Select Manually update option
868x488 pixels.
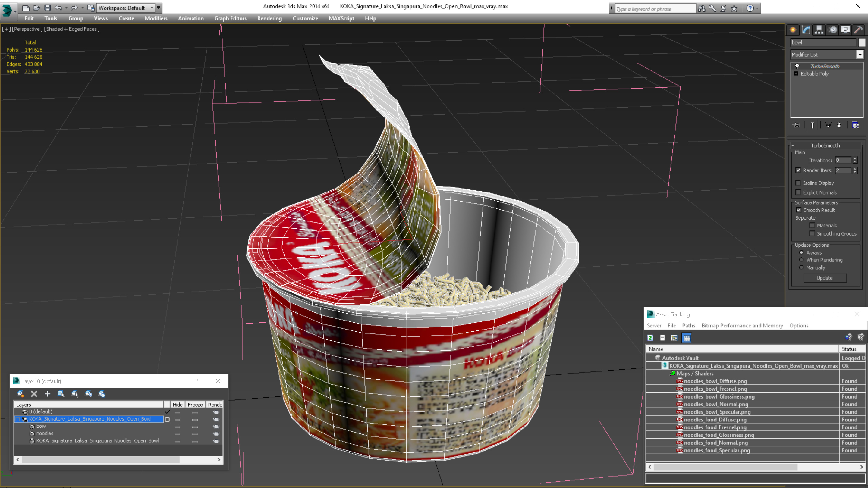[802, 268]
